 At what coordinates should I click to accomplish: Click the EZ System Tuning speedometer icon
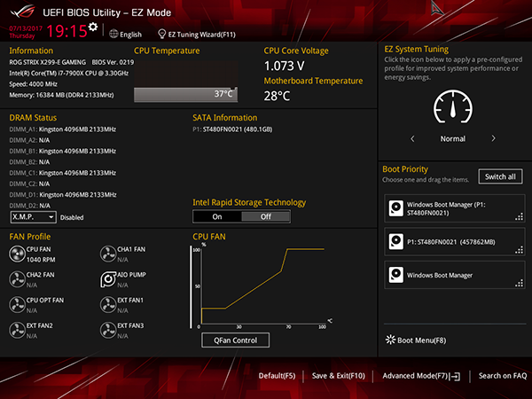click(x=453, y=106)
